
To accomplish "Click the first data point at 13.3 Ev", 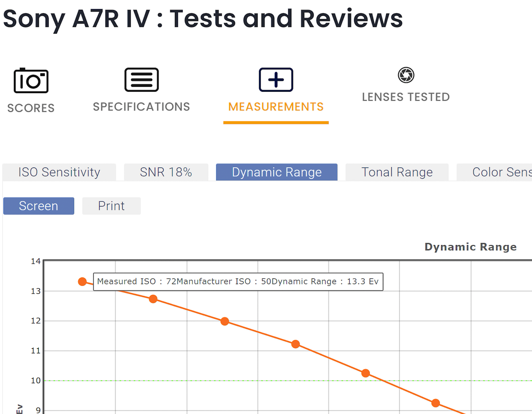I will 82,281.
